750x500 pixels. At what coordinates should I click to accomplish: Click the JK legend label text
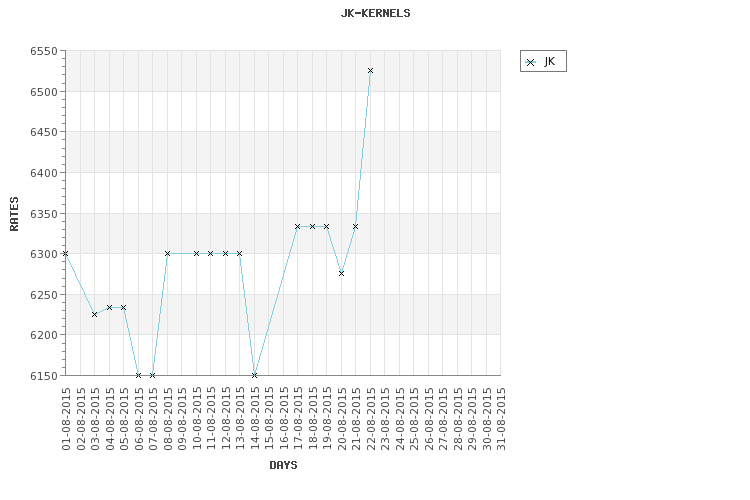tap(550, 62)
